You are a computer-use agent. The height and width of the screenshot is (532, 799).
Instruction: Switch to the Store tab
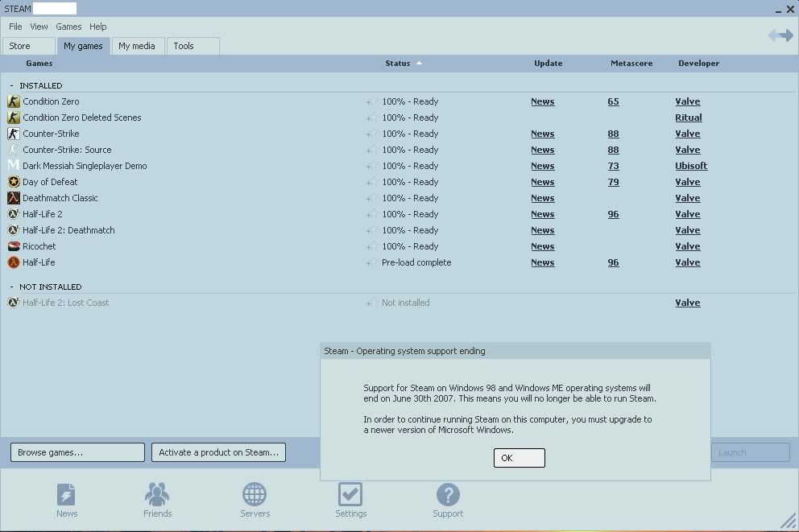point(28,46)
